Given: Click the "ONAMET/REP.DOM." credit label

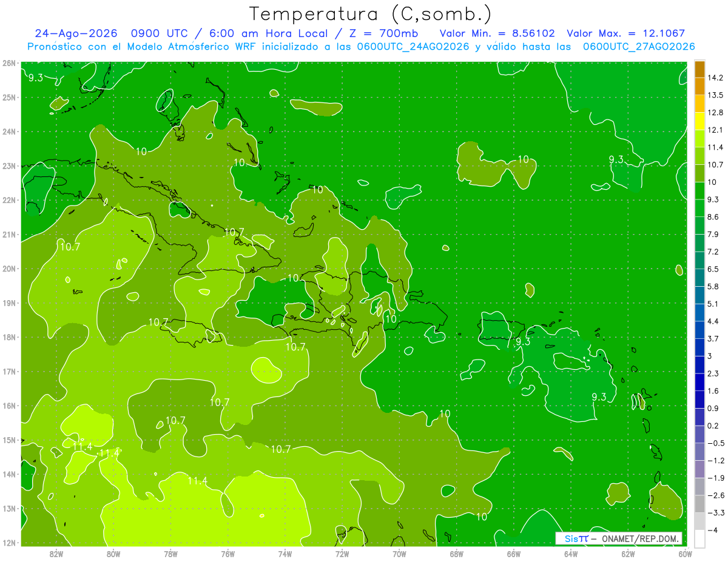Looking at the screenshot, I should [639, 538].
